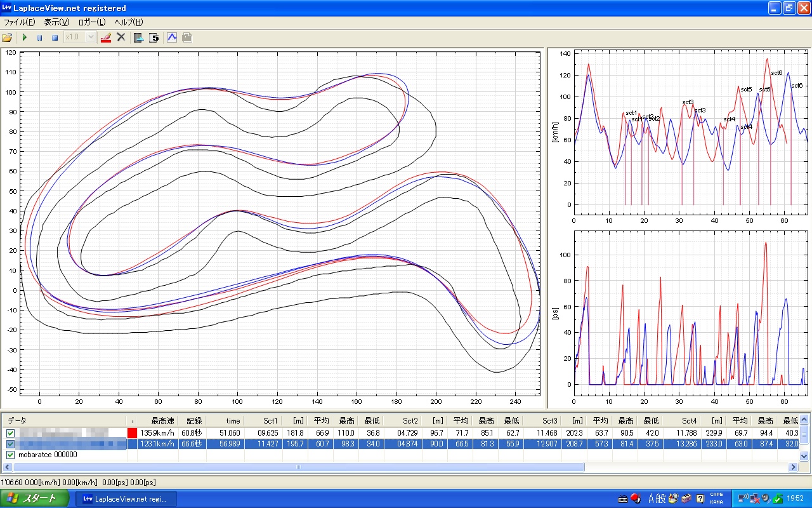
Task: Uncheck the mobaratce 000000 checkbox
Action: [x=10, y=455]
